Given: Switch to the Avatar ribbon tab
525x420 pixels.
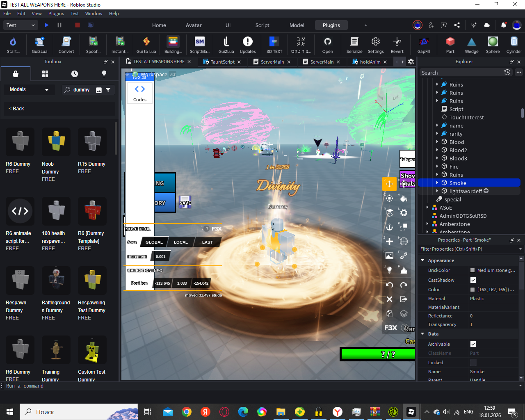Looking at the screenshot, I should 194,25.
